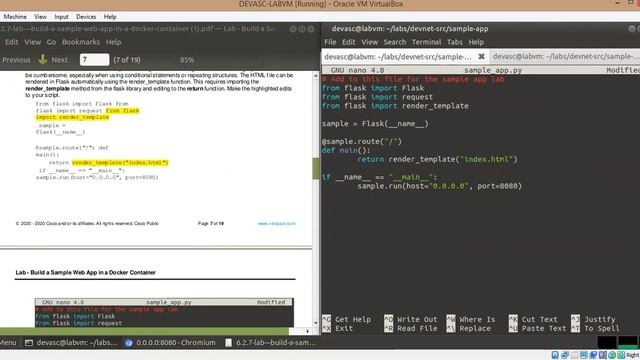Click the PDF document icon in the taskbar

coord(229,342)
